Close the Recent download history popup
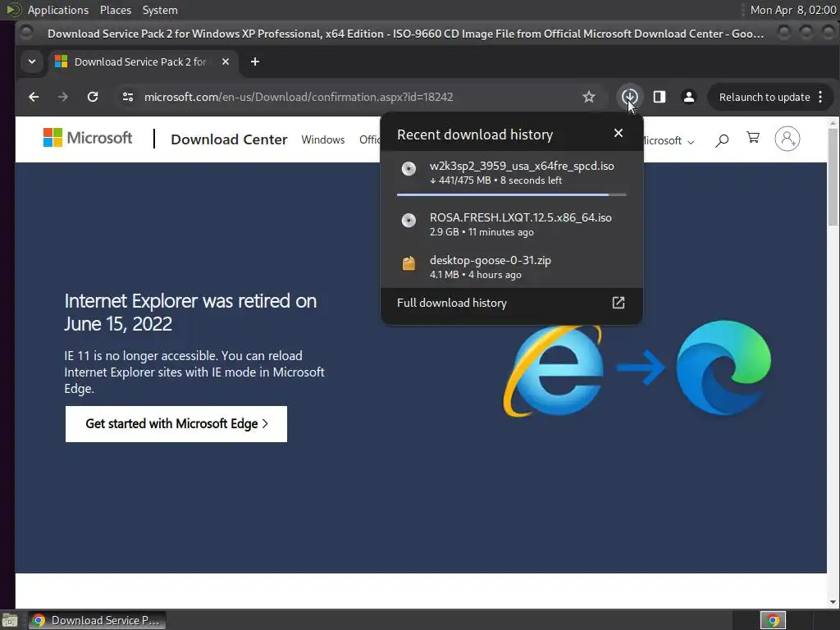Viewport: 840px width, 630px height. pos(619,133)
